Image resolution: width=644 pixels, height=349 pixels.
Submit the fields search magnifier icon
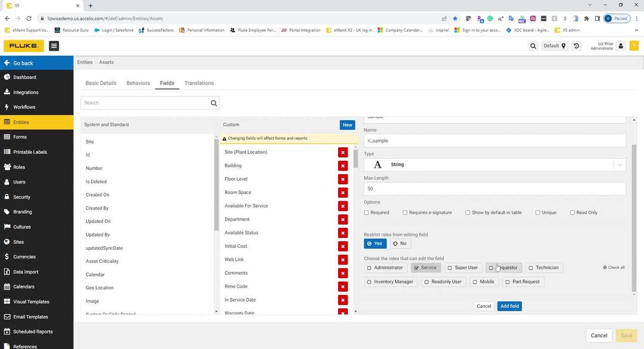coord(214,103)
